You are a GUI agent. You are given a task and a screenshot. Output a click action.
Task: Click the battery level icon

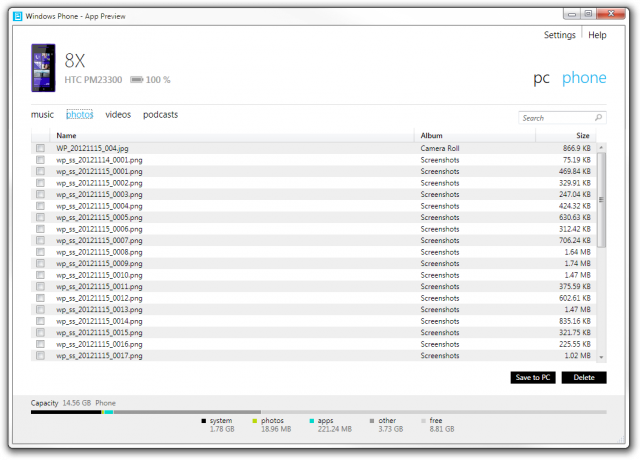click(137, 80)
